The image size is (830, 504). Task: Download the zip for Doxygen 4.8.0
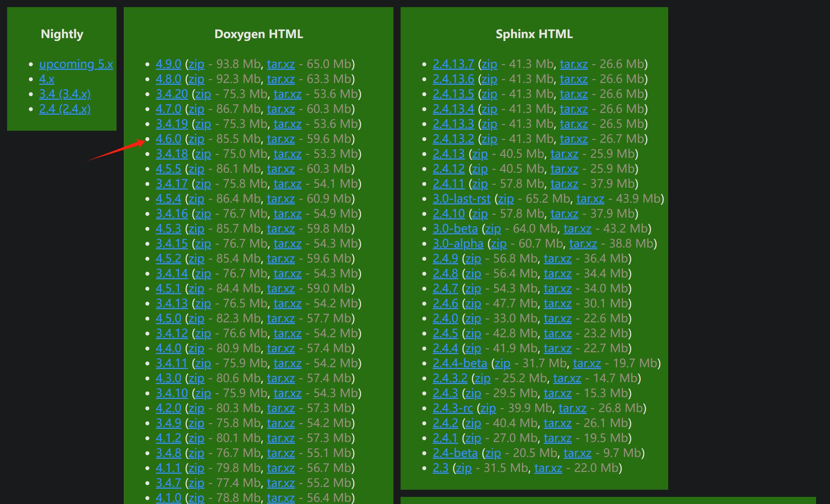point(196,79)
